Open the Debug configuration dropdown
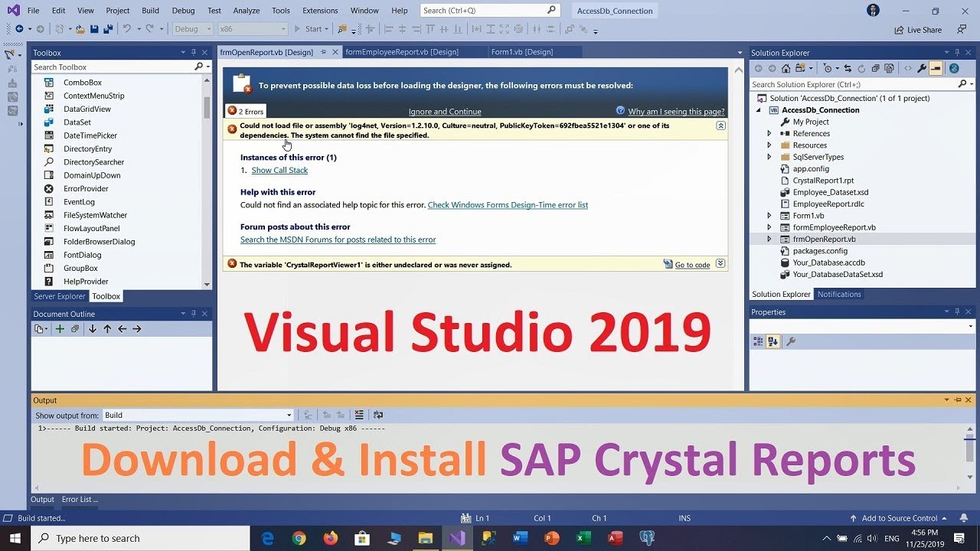The width and height of the screenshot is (980, 551). [192, 29]
